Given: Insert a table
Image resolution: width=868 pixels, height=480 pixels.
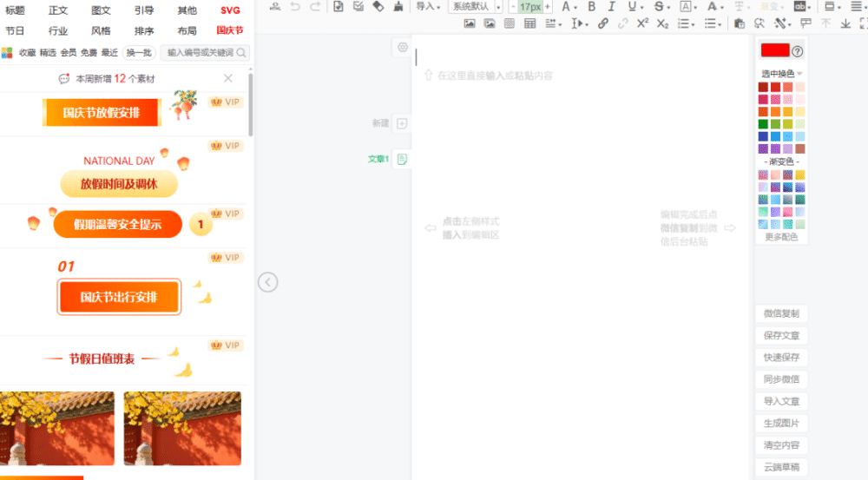Looking at the screenshot, I should [x=529, y=23].
